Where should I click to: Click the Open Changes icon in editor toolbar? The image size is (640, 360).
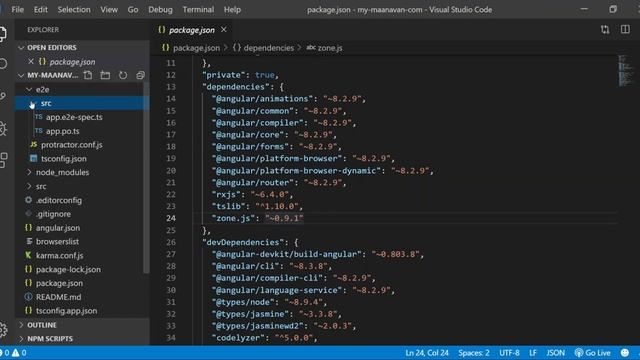pos(605,29)
